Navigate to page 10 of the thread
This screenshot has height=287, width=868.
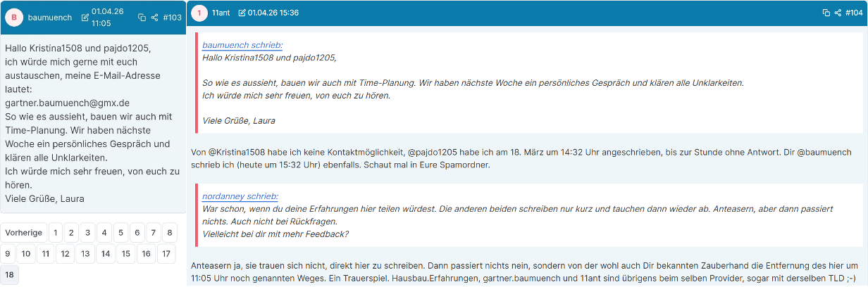tap(25, 254)
